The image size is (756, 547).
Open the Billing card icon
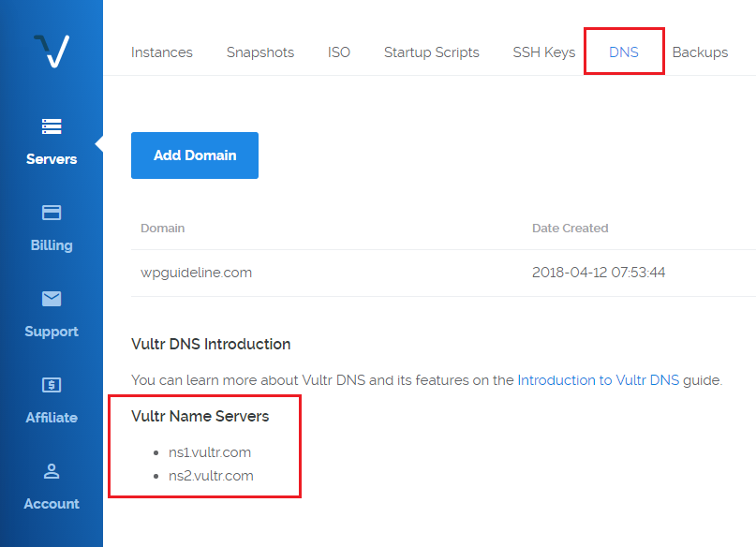click(x=52, y=213)
